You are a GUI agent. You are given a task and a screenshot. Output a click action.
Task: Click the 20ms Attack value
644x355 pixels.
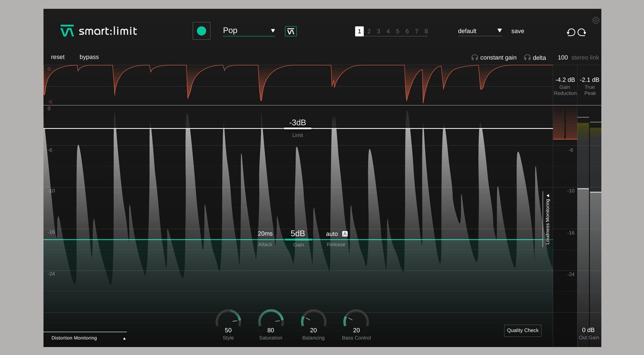point(265,234)
